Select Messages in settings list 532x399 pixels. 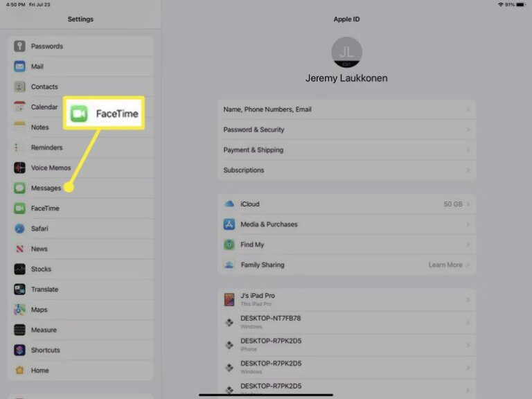[x=81, y=188]
